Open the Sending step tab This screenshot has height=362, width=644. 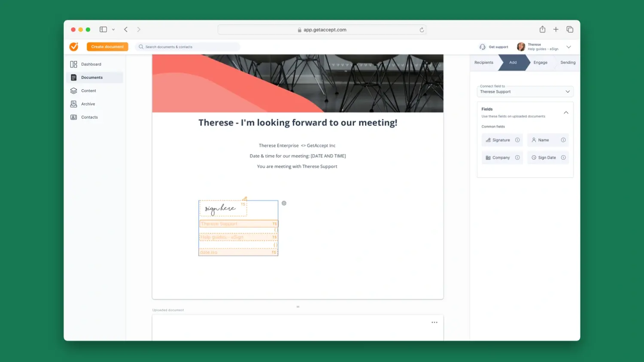click(x=568, y=63)
